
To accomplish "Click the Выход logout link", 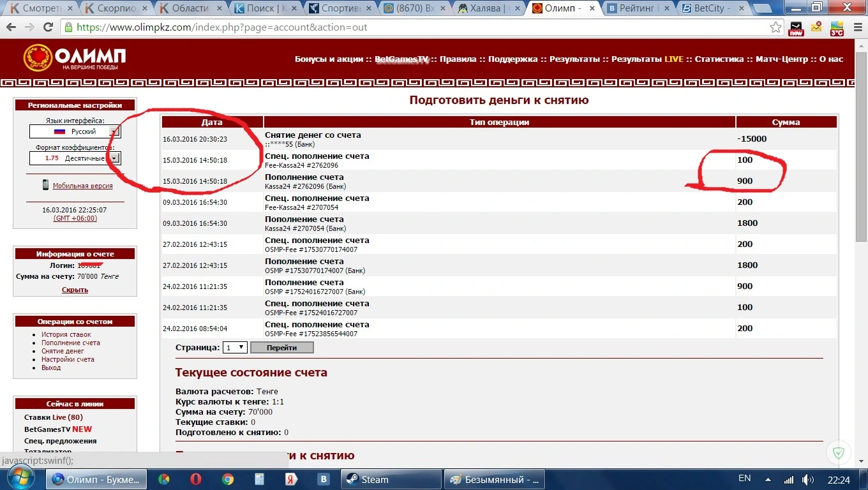I will (x=51, y=367).
